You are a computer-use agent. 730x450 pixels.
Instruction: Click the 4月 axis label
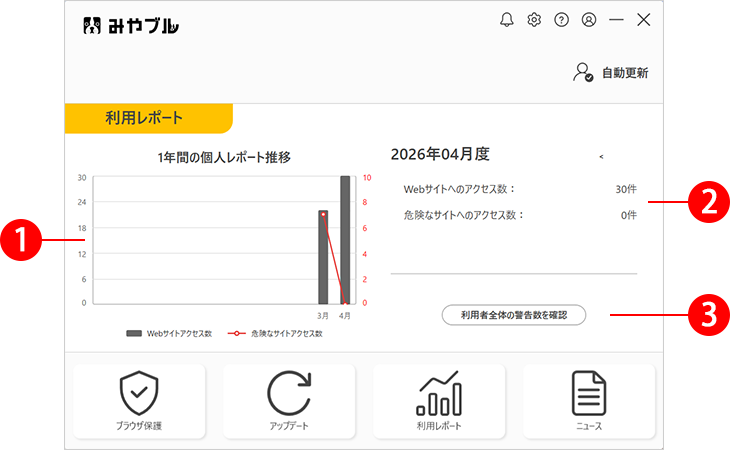[x=345, y=316]
